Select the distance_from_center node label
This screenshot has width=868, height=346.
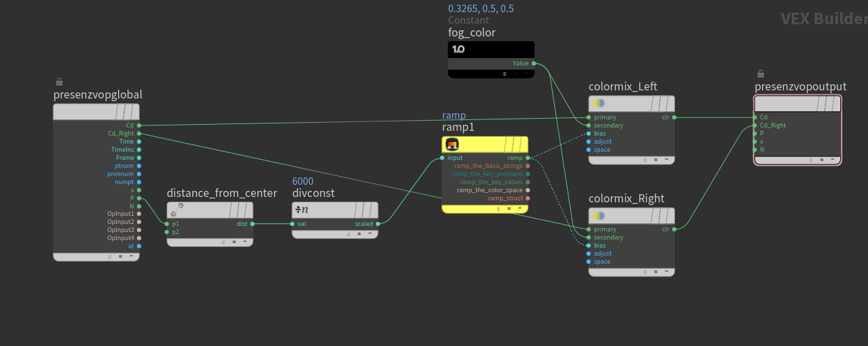(x=222, y=193)
